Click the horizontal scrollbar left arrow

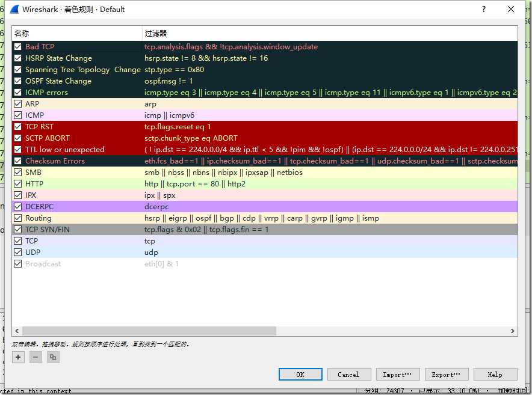(17, 331)
